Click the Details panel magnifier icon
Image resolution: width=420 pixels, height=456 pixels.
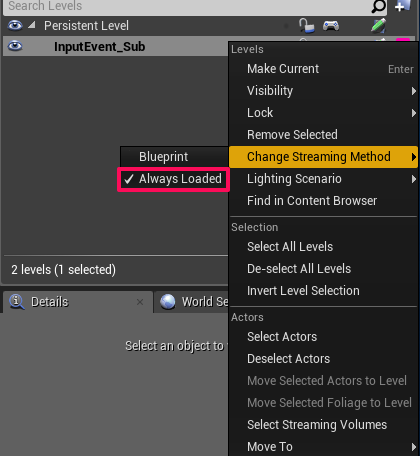coord(16,302)
